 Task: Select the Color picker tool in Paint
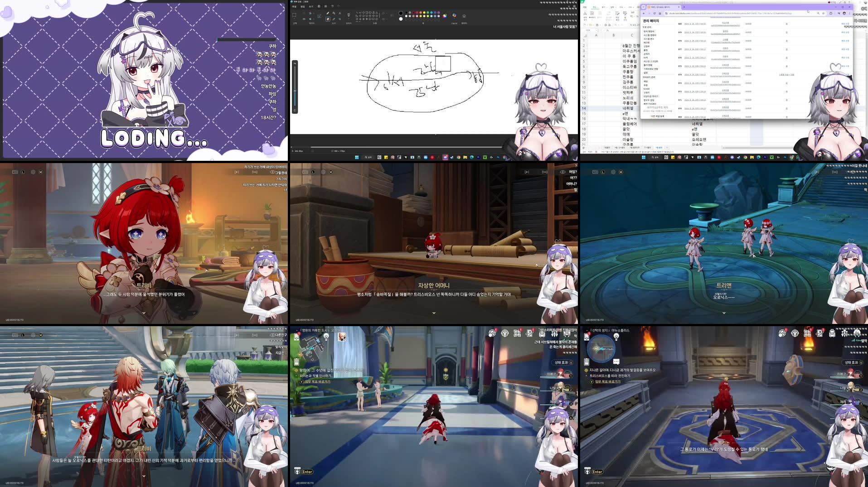(334, 19)
